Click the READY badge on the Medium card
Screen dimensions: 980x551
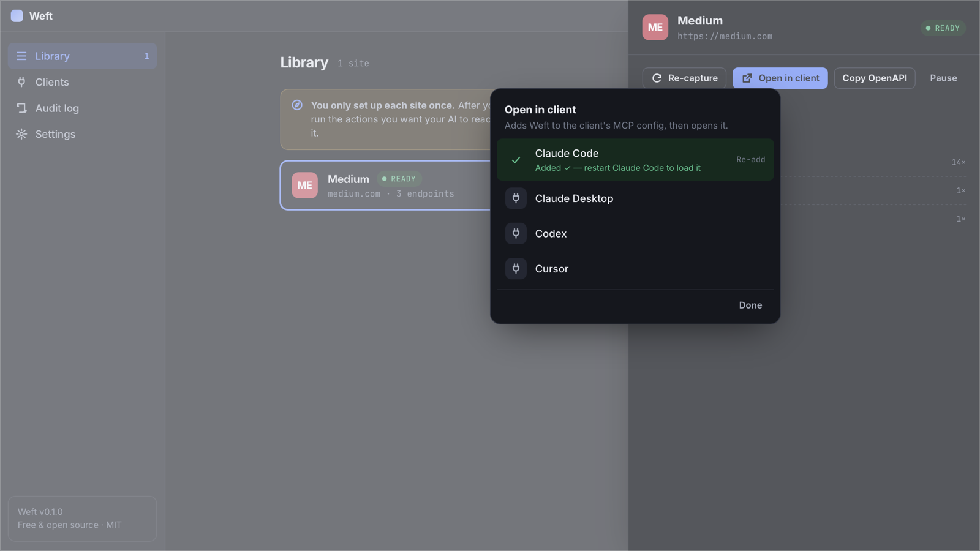(x=399, y=179)
